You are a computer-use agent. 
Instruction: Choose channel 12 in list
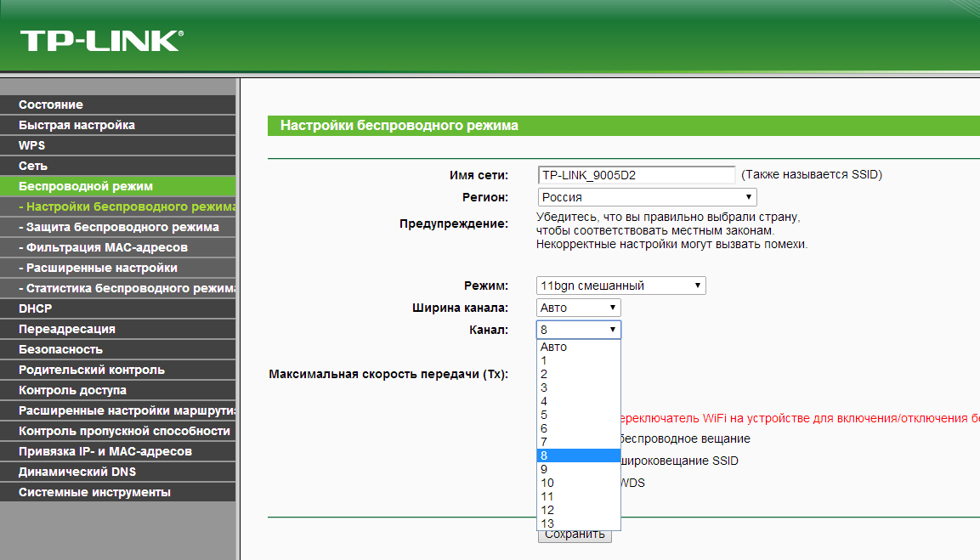pos(579,510)
